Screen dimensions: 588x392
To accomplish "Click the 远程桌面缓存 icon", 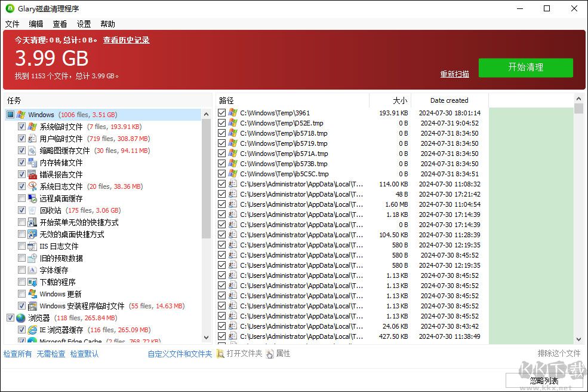I will point(33,198).
